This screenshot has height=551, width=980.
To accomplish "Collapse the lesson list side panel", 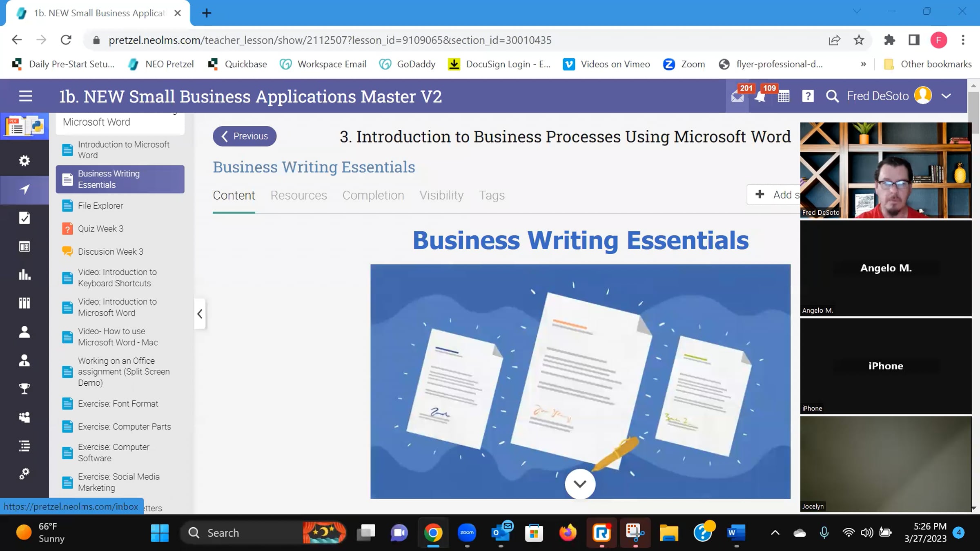I will coord(200,314).
